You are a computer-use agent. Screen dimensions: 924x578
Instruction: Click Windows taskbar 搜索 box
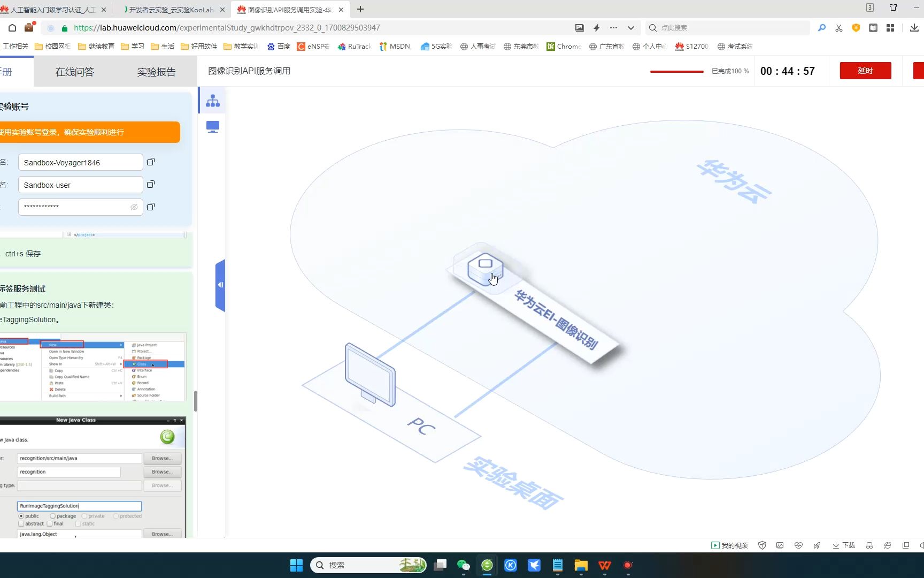(368, 565)
